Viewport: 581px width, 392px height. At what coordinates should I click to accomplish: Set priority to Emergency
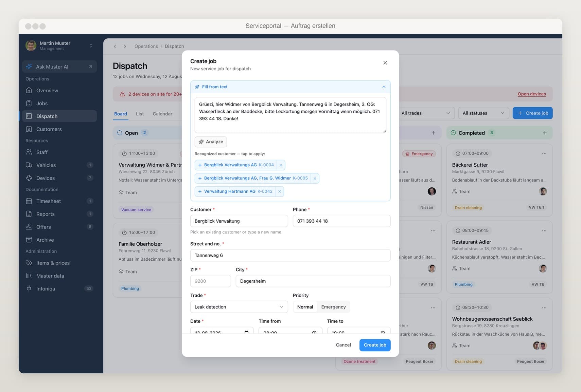click(x=333, y=307)
